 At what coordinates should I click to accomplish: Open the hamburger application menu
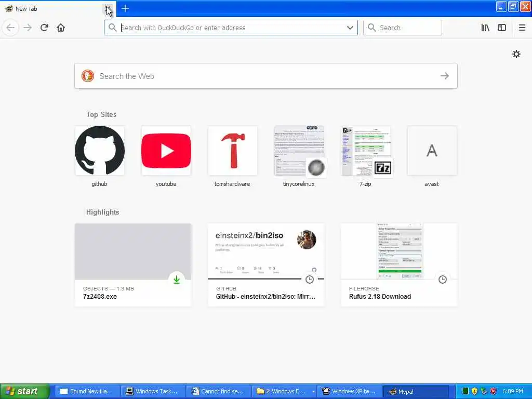coord(522,28)
